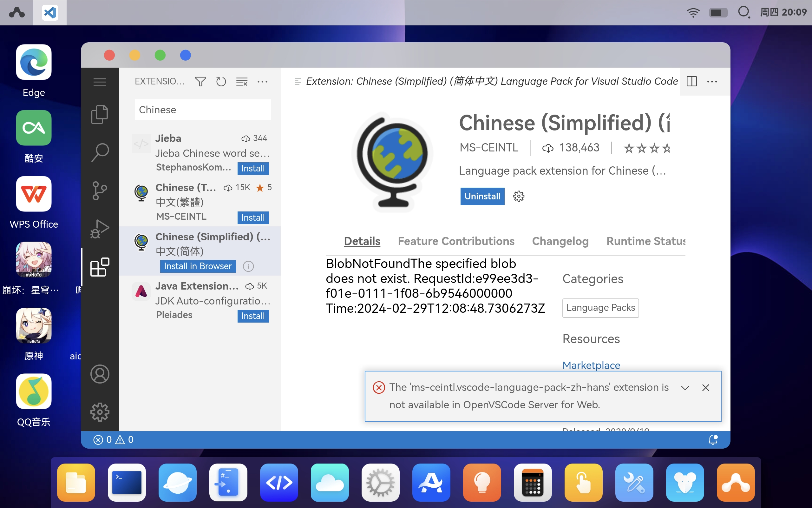
Task: Open the Explorer view in activity bar
Action: pyautogui.click(x=100, y=115)
